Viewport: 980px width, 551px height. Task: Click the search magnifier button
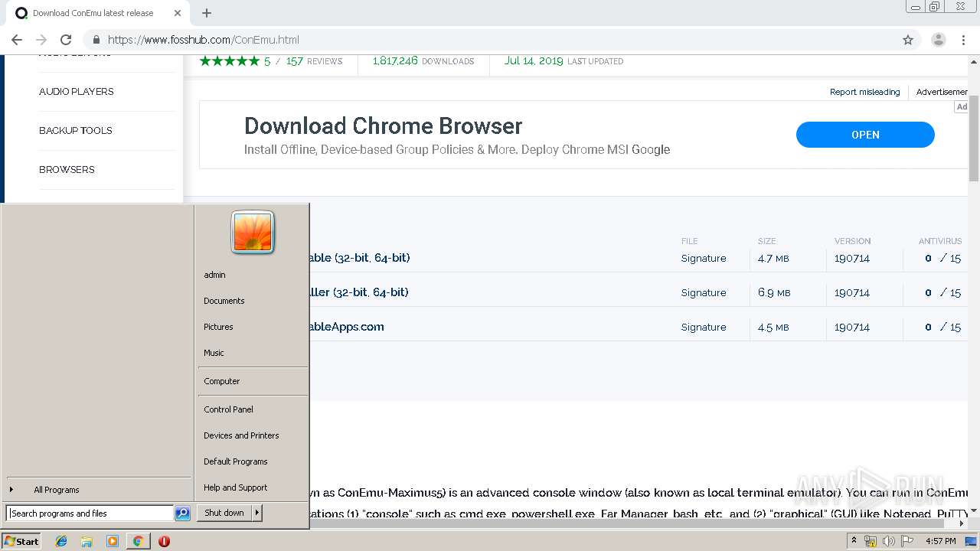click(x=182, y=514)
